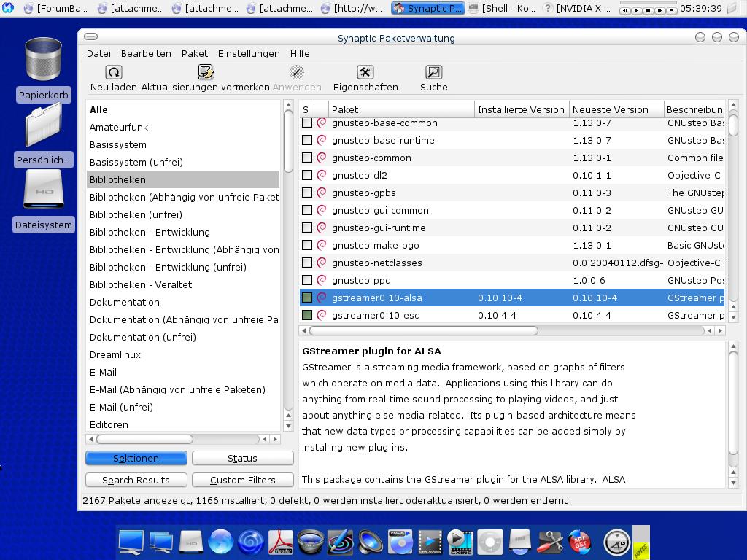Toggle the status checkbox for gnustep-dl2
747x560 pixels.
point(307,175)
